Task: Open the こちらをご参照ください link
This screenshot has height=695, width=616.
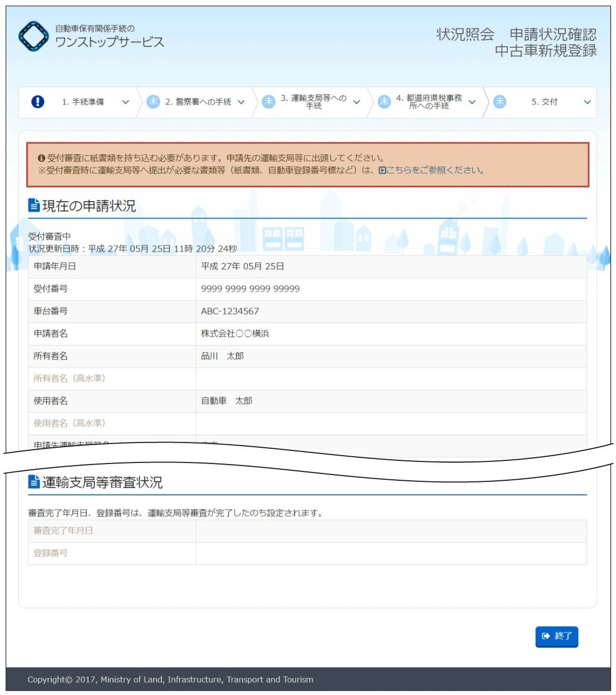Action: tap(435, 170)
